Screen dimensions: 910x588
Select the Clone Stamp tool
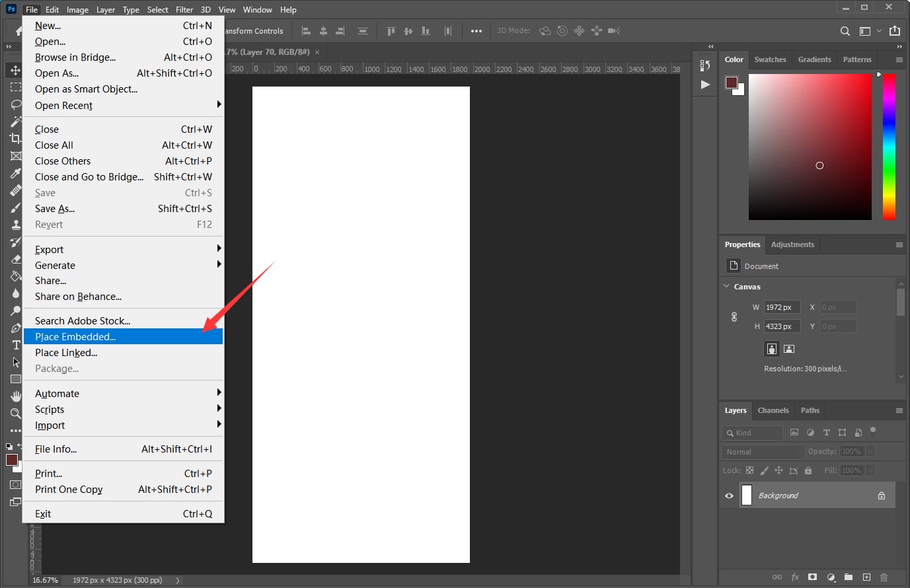click(15, 225)
